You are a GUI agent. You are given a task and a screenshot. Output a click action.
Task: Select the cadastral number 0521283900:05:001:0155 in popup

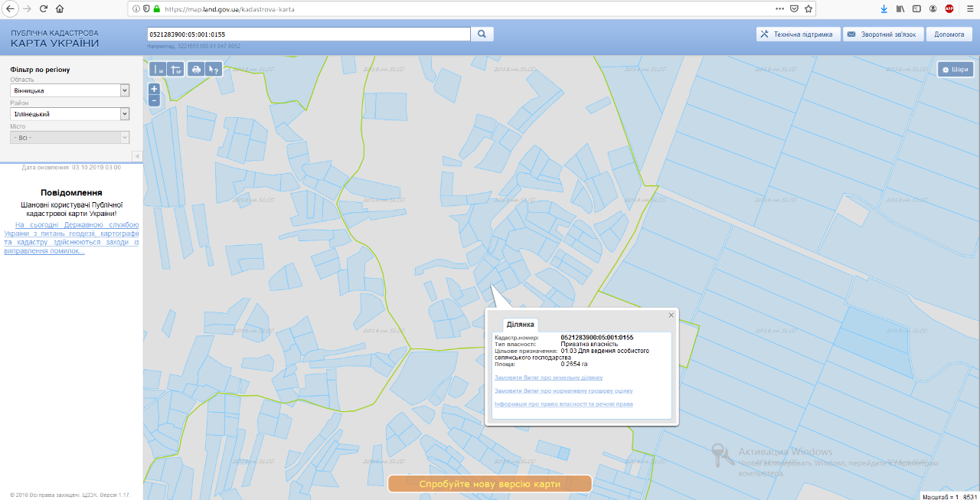pyautogui.click(x=597, y=338)
